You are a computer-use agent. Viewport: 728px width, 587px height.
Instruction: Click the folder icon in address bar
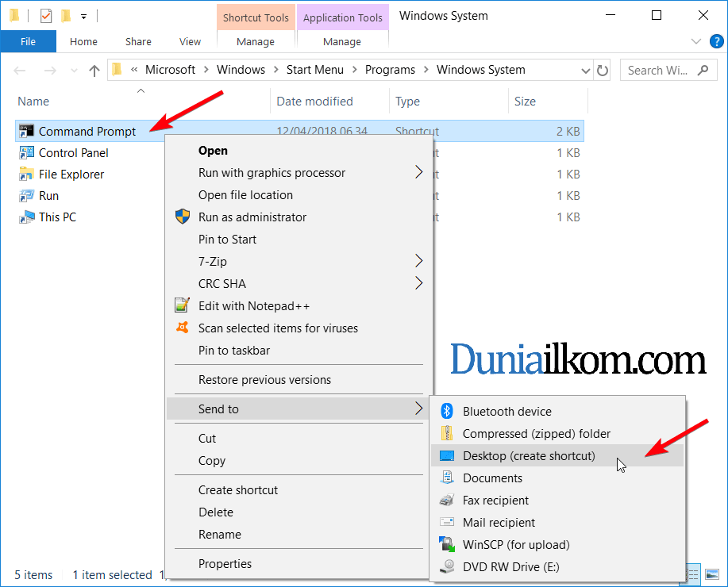[x=117, y=70]
